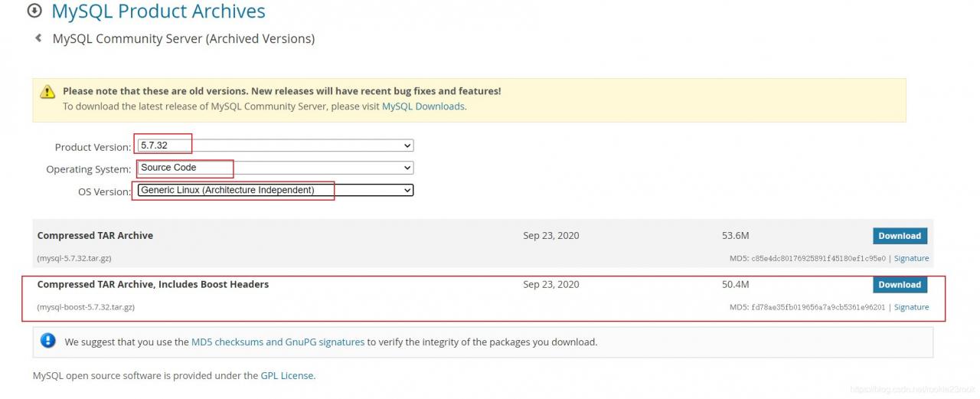Click the 50.4M file size
This screenshot has height=399, width=980.
pyautogui.click(x=735, y=285)
